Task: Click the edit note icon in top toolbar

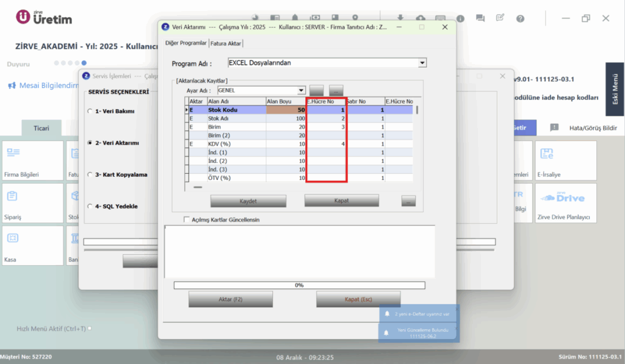Action: [500, 18]
